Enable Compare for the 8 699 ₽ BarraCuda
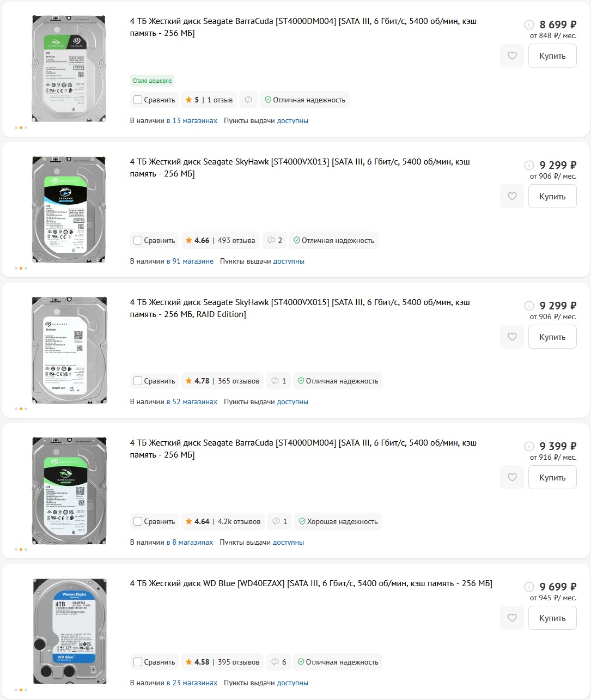Screen dimensions: 591x700 click(x=138, y=100)
